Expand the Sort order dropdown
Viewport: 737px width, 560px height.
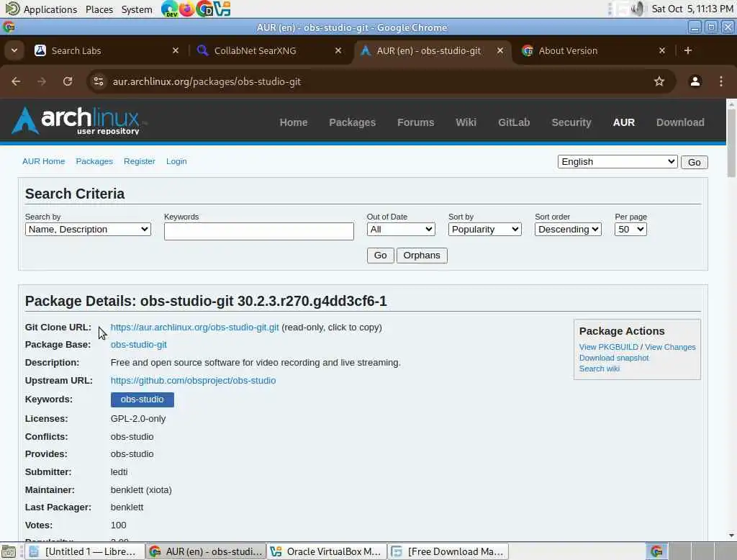(x=568, y=230)
